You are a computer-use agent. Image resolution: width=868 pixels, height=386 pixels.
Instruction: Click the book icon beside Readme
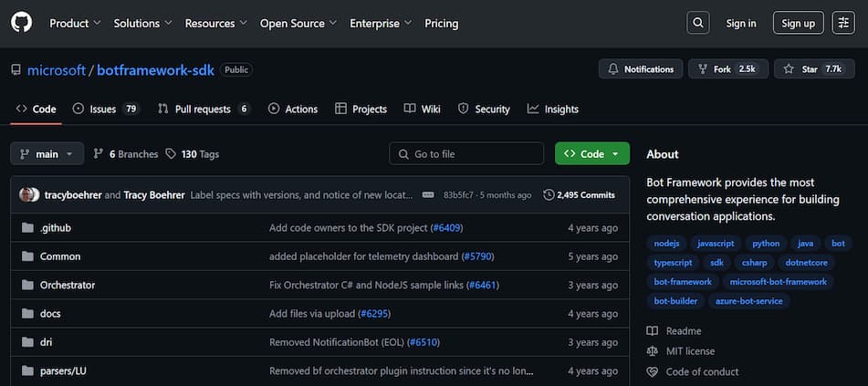tap(653, 330)
